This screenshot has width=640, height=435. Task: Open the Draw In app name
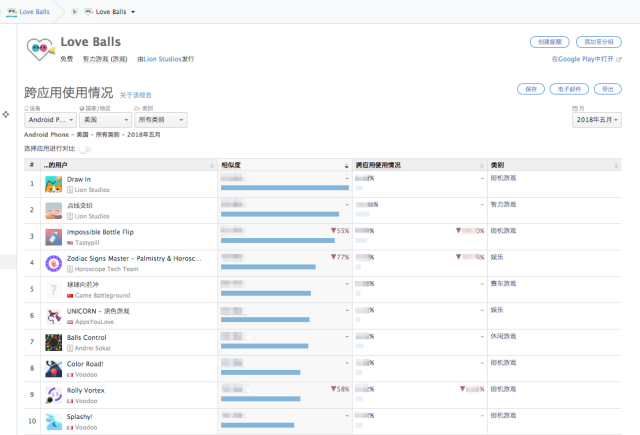[x=79, y=180]
